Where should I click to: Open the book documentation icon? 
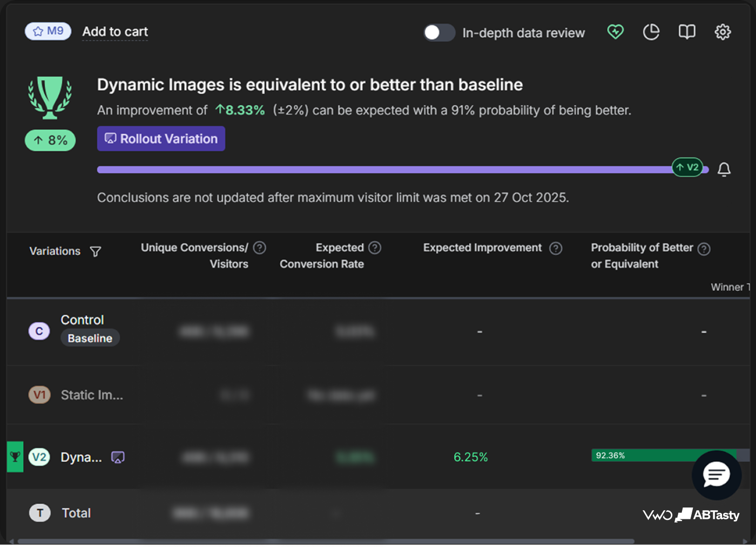[687, 32]
